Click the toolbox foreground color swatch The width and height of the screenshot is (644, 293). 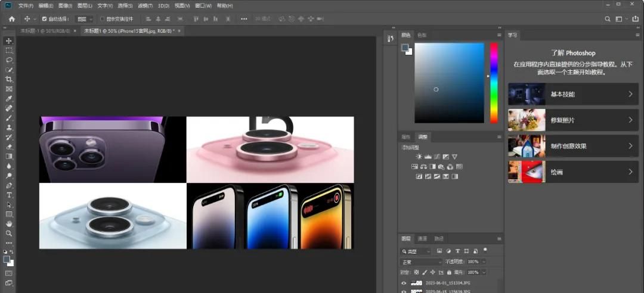(7, 259)
